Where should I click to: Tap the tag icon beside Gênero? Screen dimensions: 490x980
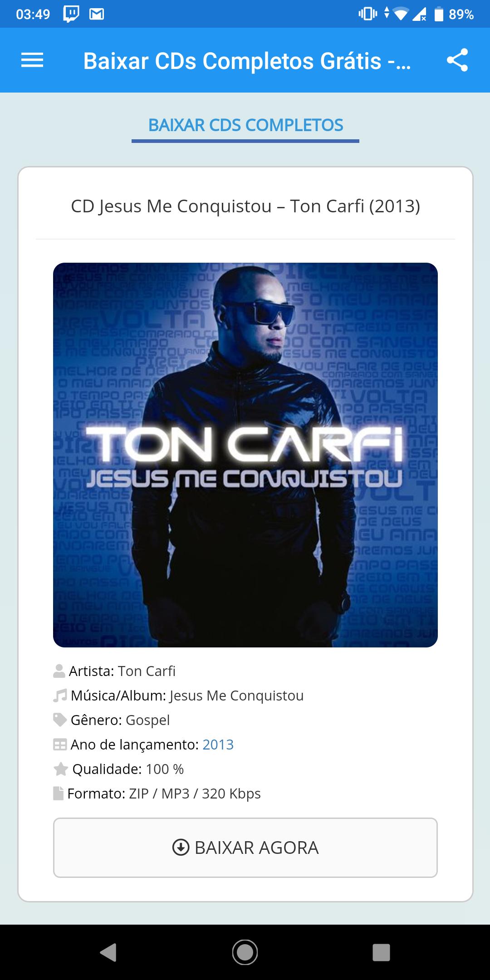coord(60,720)
